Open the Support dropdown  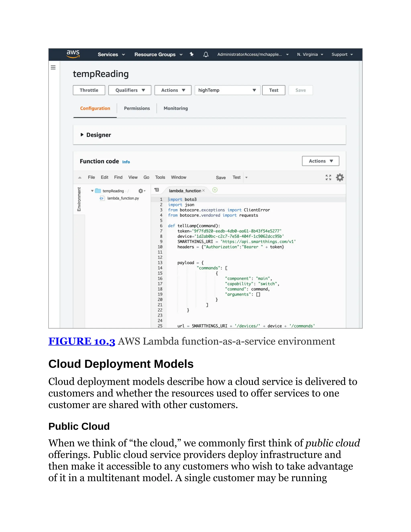[x=342, y=55]
